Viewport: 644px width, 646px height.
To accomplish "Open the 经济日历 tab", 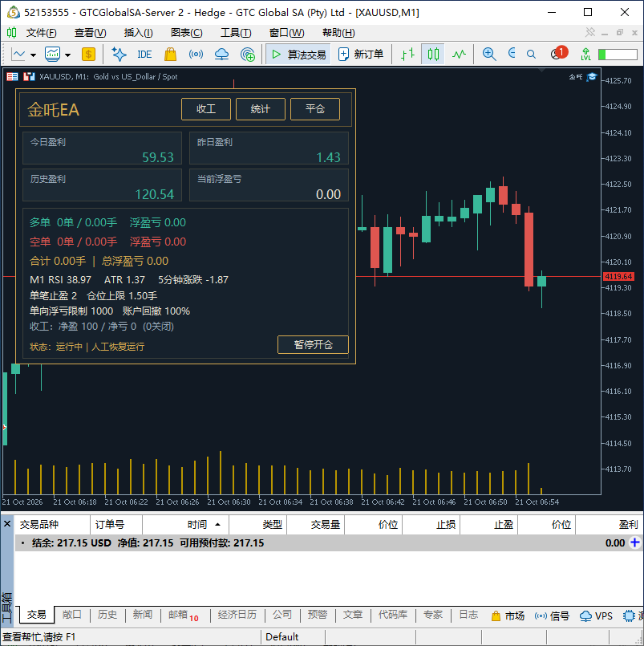I will click(237, 615).
